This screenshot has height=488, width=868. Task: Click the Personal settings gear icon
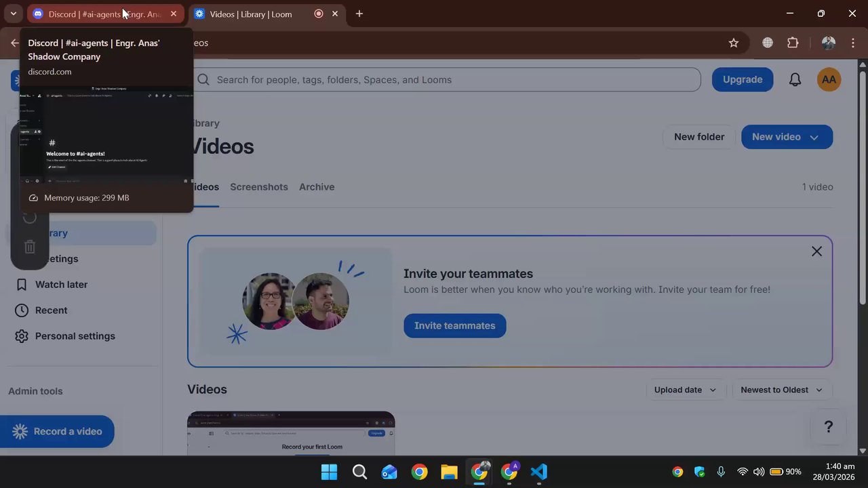pyautogui.click(x=22, y=336)
